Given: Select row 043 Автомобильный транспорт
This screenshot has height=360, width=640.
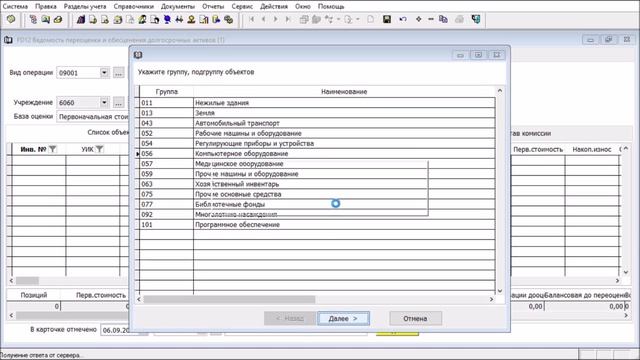Looking at the screenshot, I should [x=317, y=123].
